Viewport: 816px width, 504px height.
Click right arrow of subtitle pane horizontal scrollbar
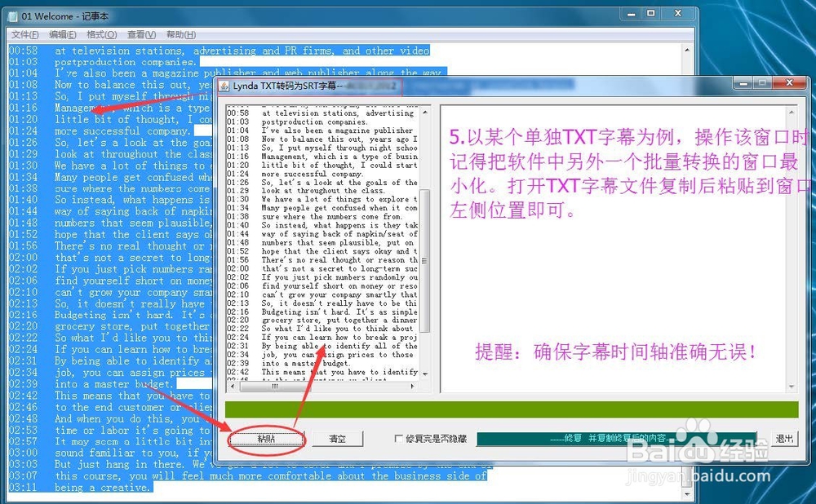pyautogui.click(x=413, y=386)
